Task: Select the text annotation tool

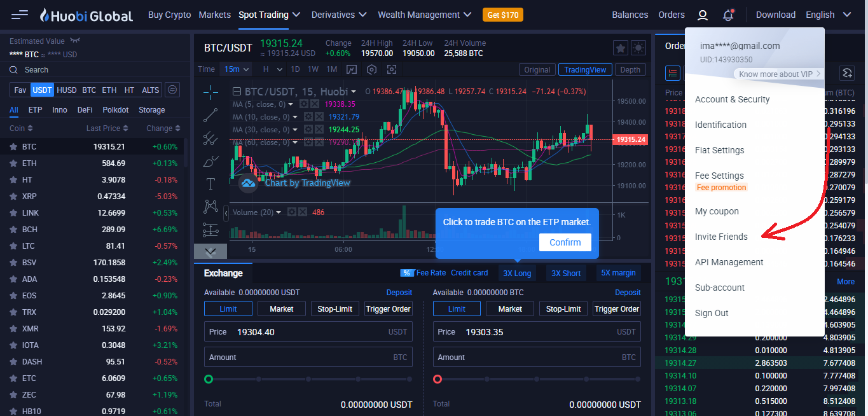Action: (x=210, y=184)
